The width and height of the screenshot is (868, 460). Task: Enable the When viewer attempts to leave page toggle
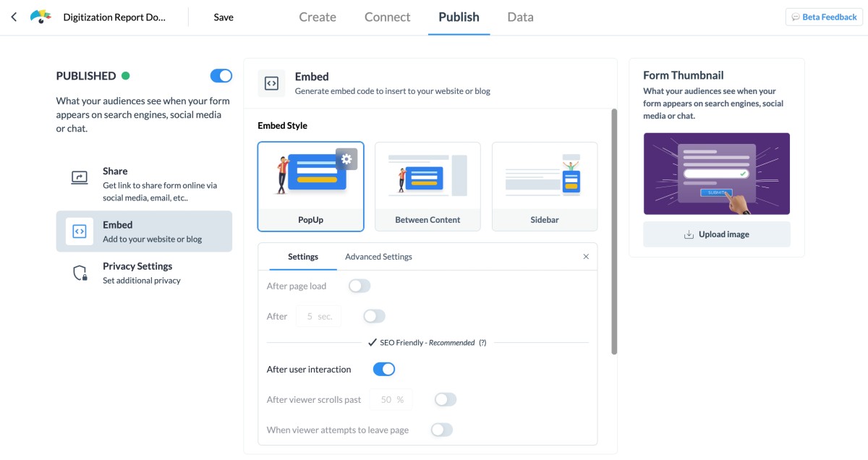click(x=441, y=429)
